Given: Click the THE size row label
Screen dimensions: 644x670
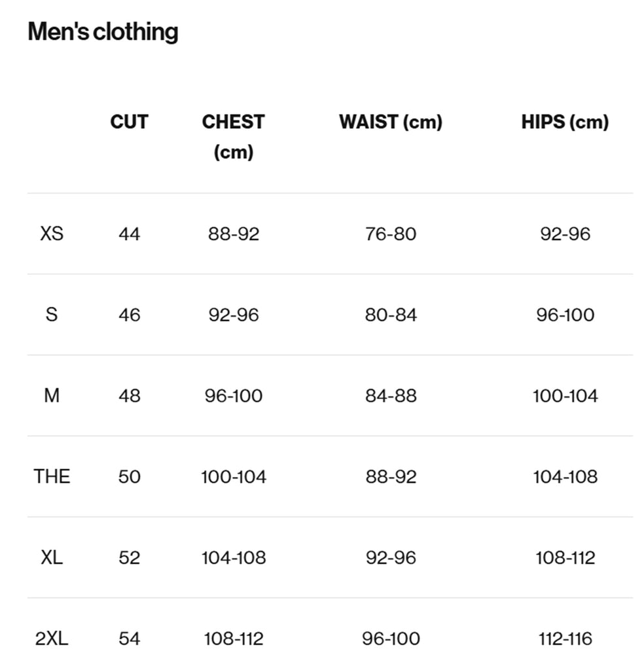Looking at the screenshot, I should pos(52,476).
